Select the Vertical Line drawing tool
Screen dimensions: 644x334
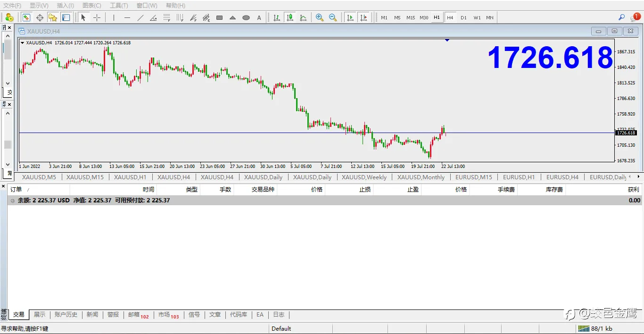(114, 17)
